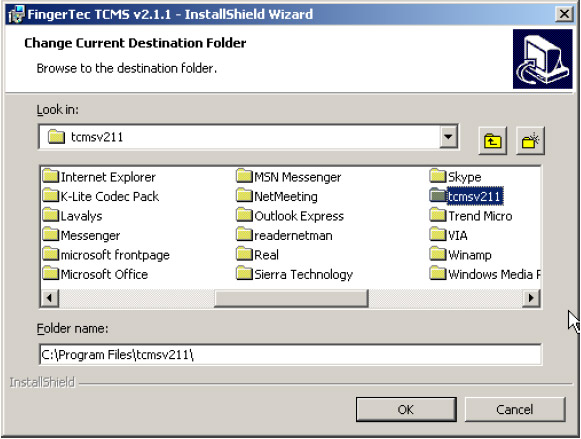Select the highlighted tcmsv211 folder

click(x=466, y=196)
